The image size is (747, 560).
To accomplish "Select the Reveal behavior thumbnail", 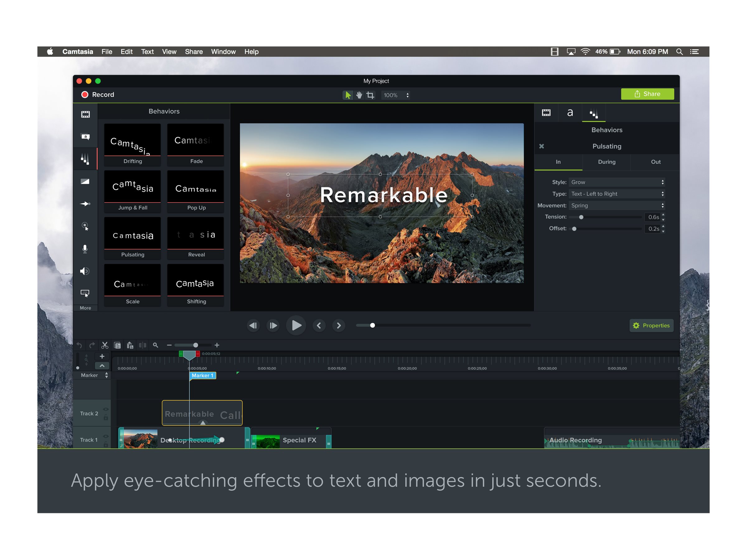I will point(195,238).
